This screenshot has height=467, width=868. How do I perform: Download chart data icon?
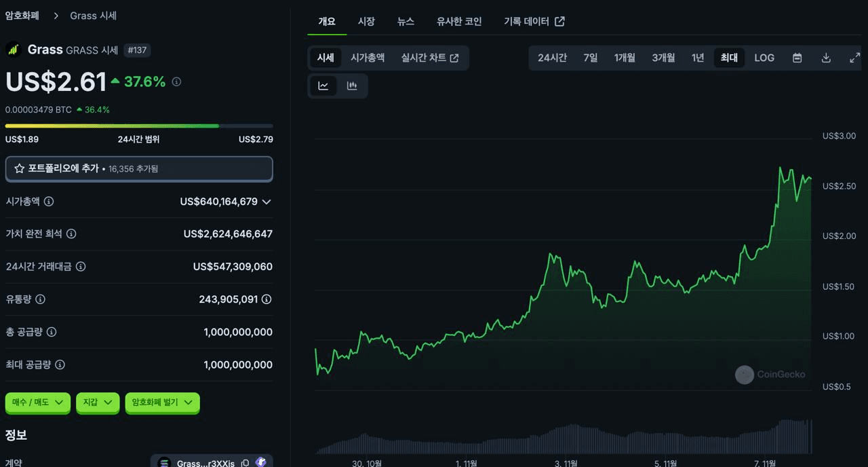coord(826,58)
